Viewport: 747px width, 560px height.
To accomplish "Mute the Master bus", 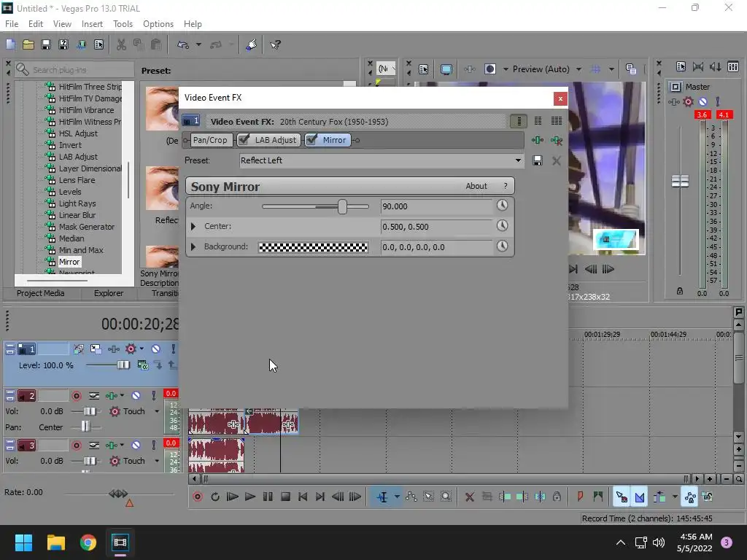I will click(703, 101).
